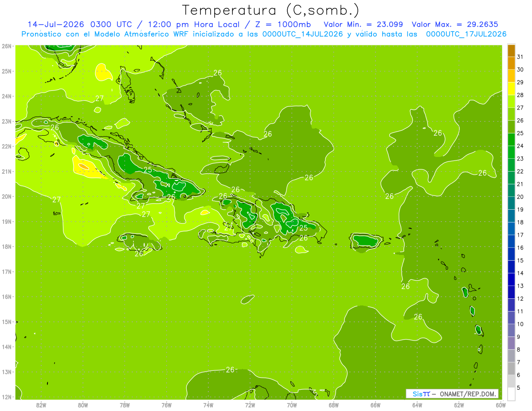
Task: Click legend value 15 on the color scale
Action: pos(520,260)
